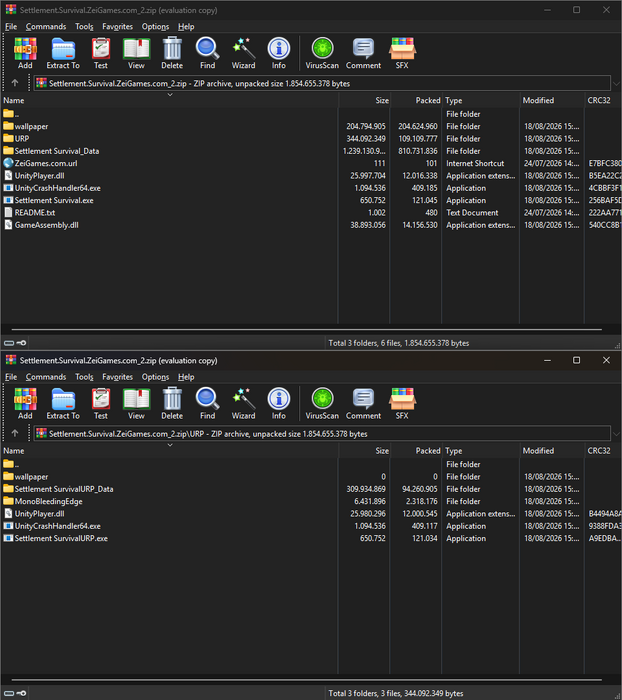This screenshot has height=700, width=622.
Task: Click Test icon in bottom window
Action: coord(101,404)
